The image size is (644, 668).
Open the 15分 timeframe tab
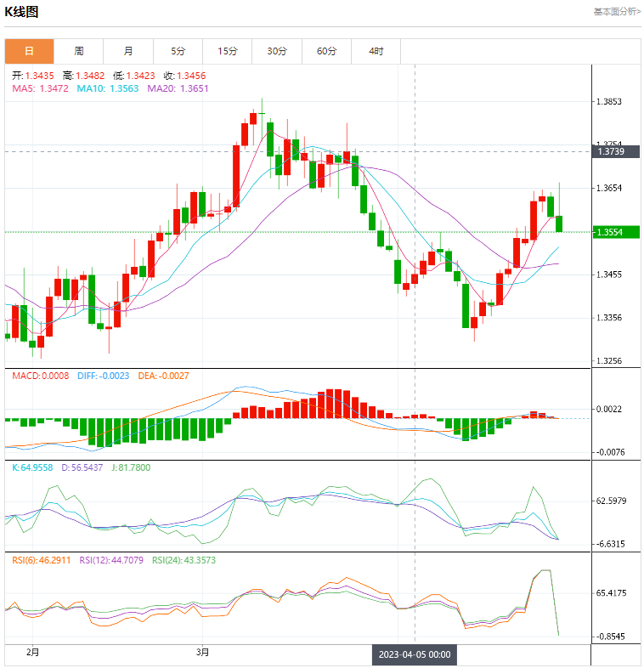[228, 51]
